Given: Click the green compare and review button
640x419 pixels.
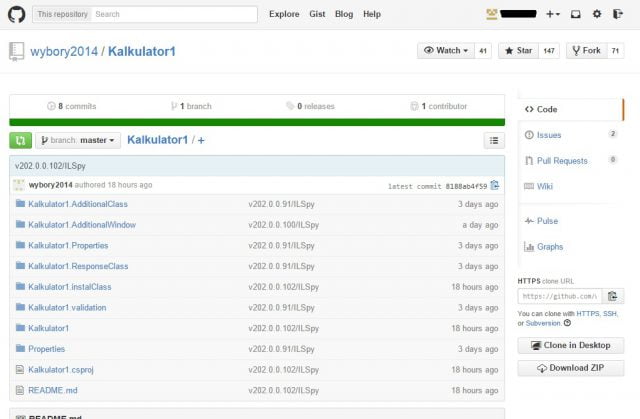Looking at the screenshot, I should pos(20,140).
